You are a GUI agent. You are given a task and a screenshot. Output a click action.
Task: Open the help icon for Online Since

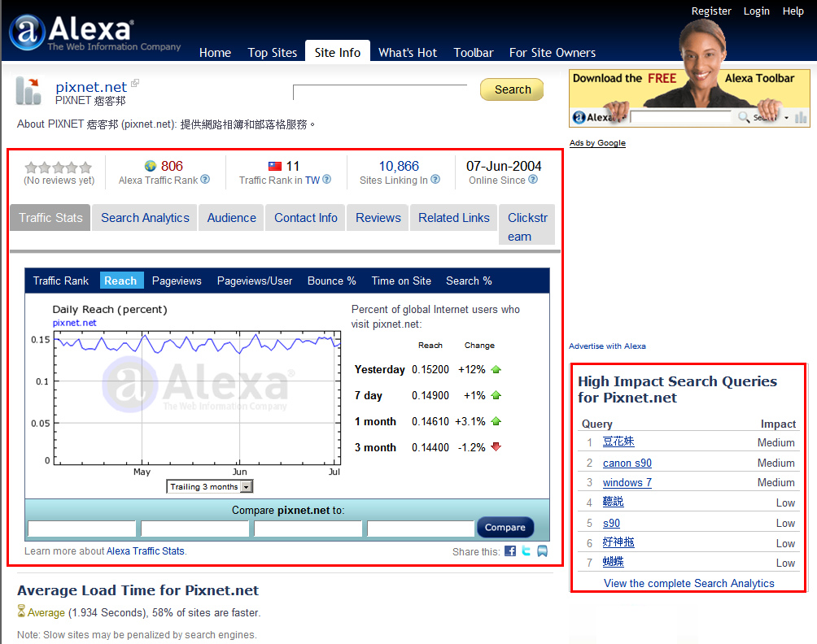pos(533,179)
